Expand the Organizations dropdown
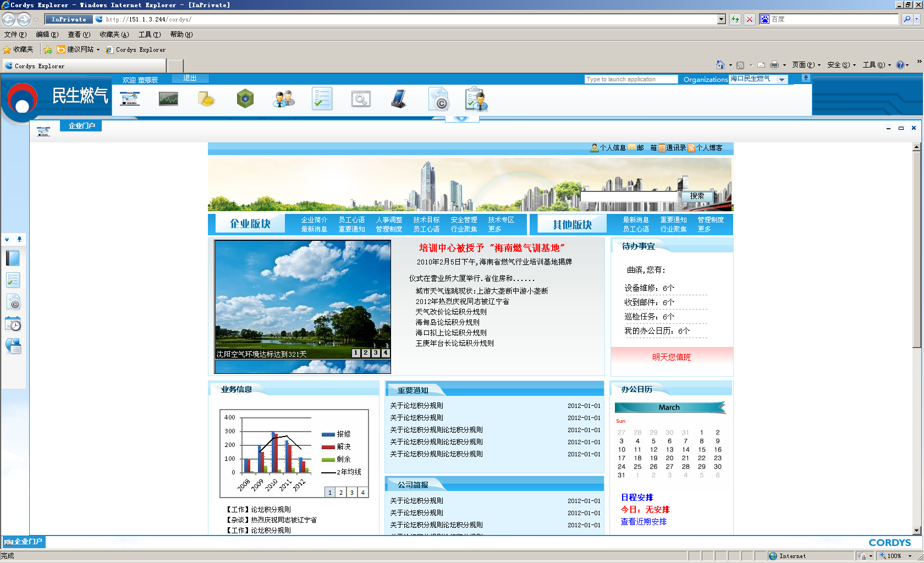 click(782, 80)
